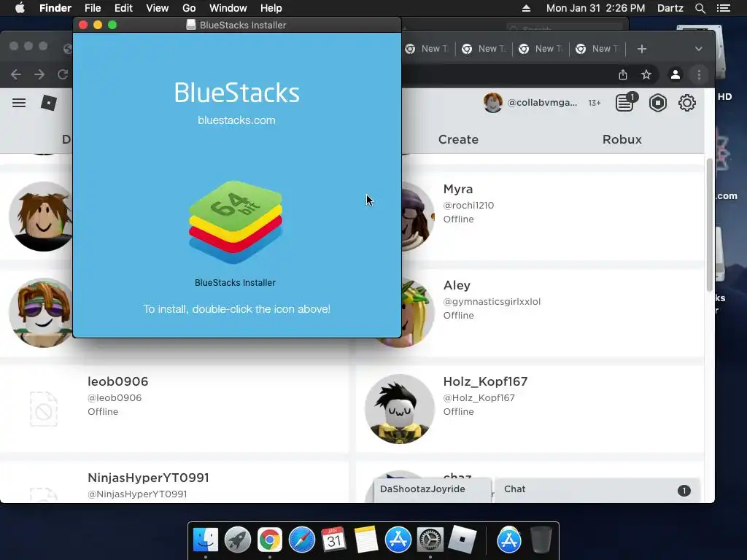Open Chrome three-dot menu
The image size is (747, 560).
pyautogui.click(x=699, y=75)
